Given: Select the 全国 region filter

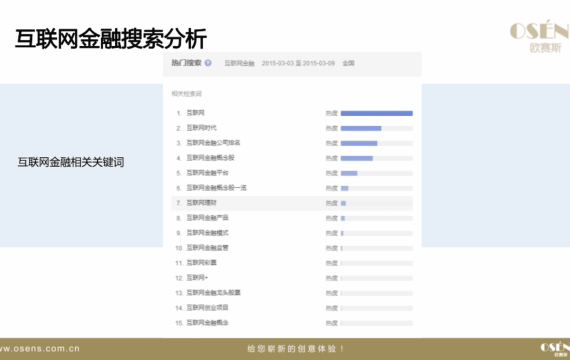Looking at the screenshot, I should click(x=348, y=63).
